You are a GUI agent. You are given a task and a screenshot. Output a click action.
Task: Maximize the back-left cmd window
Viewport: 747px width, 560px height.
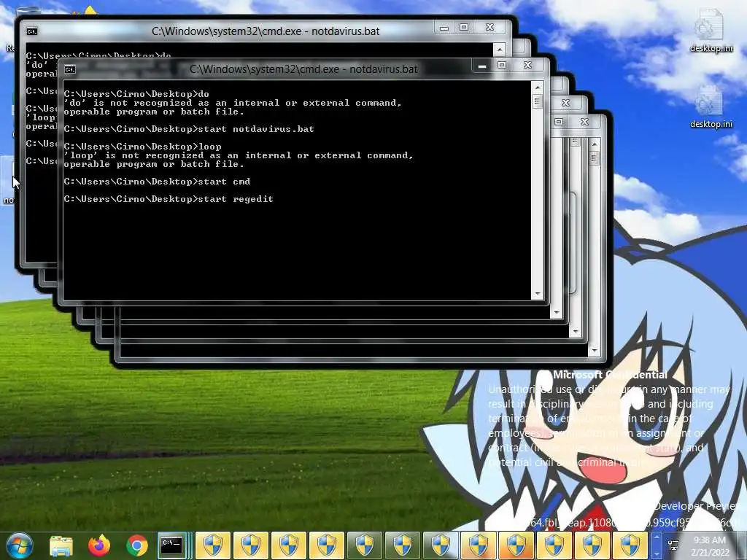click(x=463, y=27)
